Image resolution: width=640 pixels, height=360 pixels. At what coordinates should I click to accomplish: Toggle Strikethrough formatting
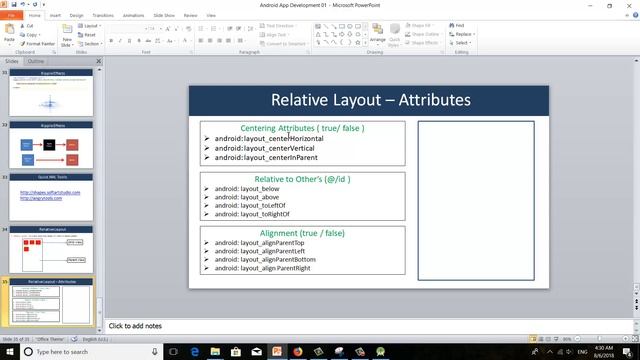[x=148, y=41]
